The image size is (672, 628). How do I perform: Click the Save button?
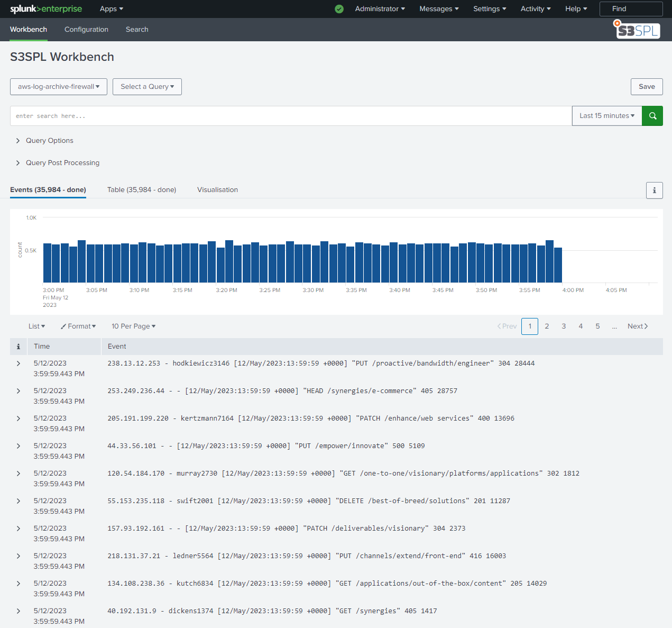pos(647,86)
